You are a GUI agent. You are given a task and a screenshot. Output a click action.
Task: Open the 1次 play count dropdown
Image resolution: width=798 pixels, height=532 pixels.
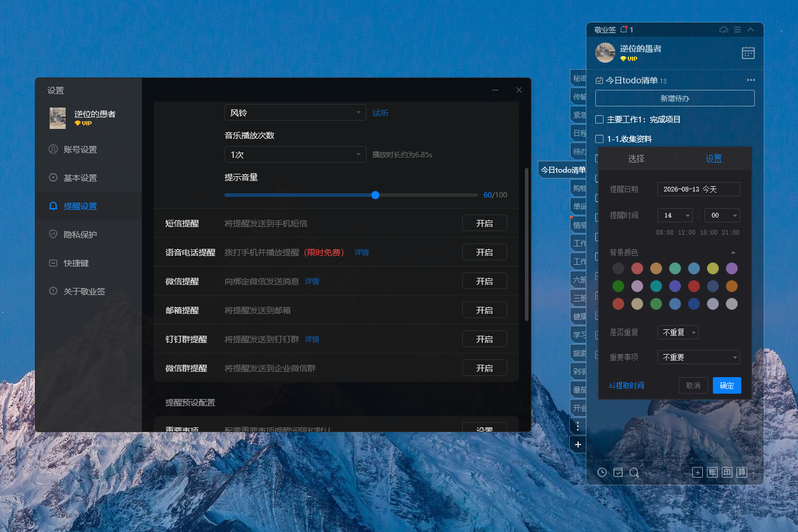[296, 154]
